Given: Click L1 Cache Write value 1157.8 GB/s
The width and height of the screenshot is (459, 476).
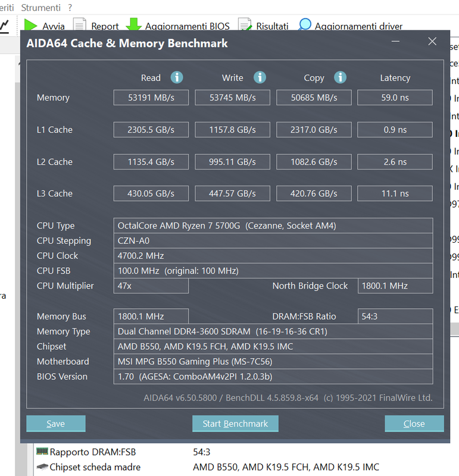Looking at the screenshot, I should [232, 130].
